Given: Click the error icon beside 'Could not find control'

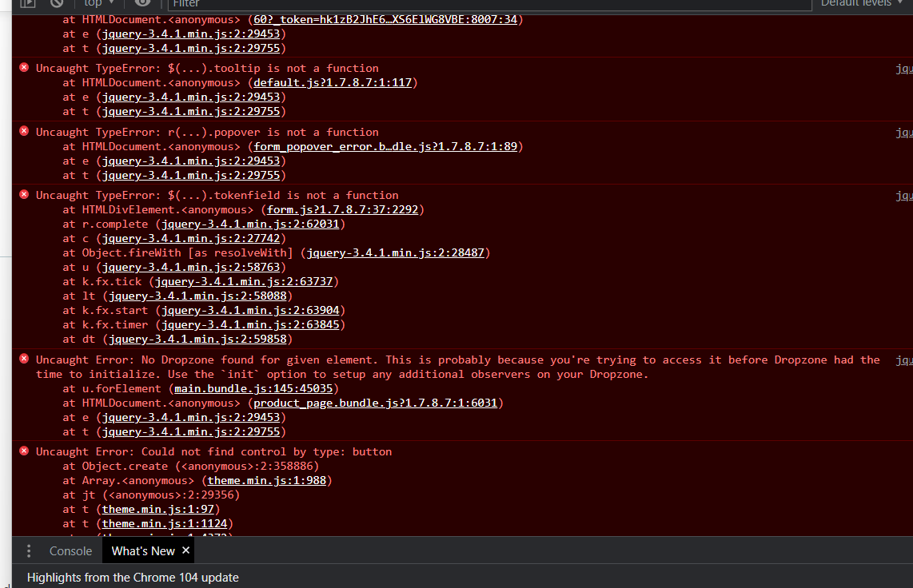Looking at the screenshot, I should 24,451.
